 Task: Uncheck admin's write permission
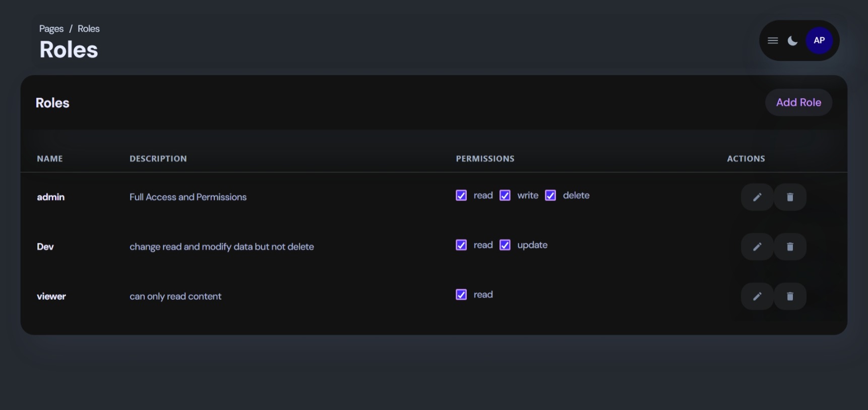[505, 195]
